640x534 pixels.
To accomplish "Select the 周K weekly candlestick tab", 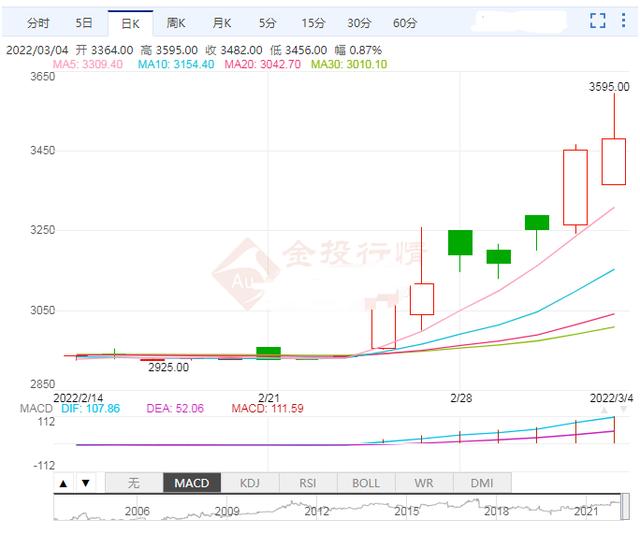I will click(176, 22).
